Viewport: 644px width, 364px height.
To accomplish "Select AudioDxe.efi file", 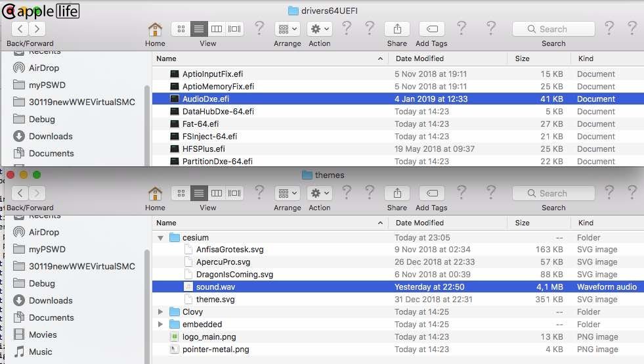I will [x=398, y=99].
